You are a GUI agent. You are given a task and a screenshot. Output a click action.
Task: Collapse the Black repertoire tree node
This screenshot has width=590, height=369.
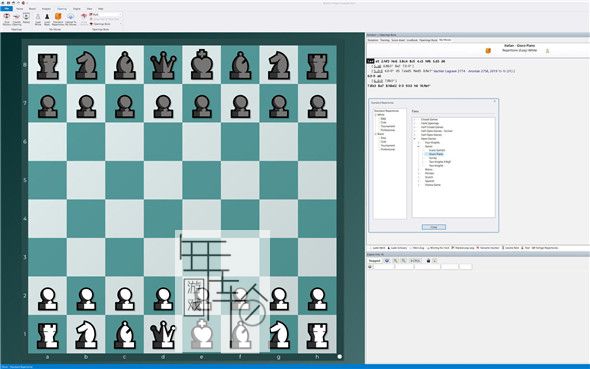click(376, 134)
